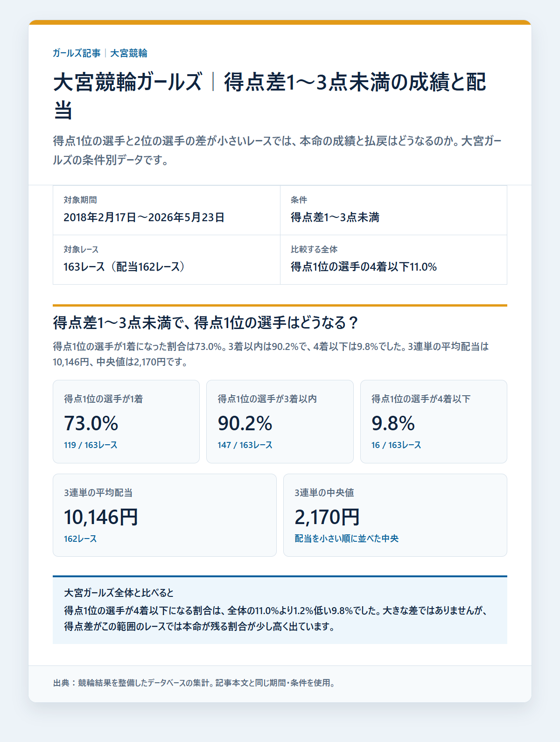Click the section heading 得点1位の選手はどうなる？
Screen dimensions: 560x742
pyautogui.click(x=206, y=322)
